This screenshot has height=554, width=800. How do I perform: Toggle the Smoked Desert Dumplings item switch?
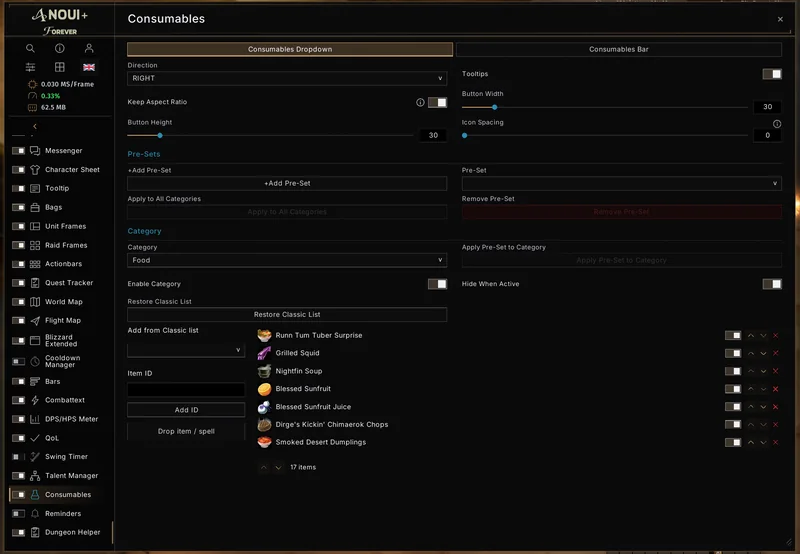coord(733,442)
